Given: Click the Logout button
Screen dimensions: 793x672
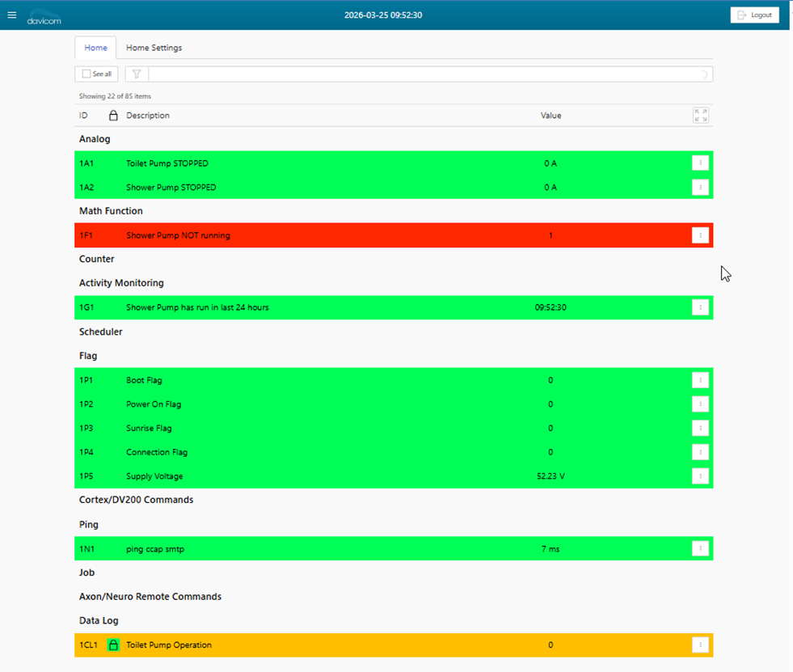Looking at the screenshot, I should [x=754, y=15].
